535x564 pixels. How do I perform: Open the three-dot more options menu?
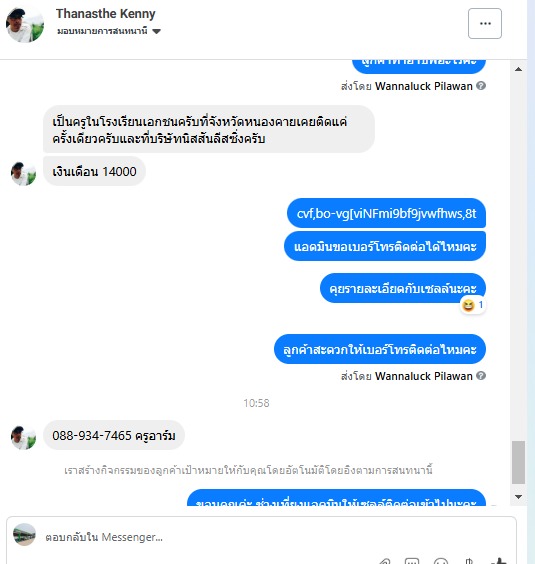point(485,23)
